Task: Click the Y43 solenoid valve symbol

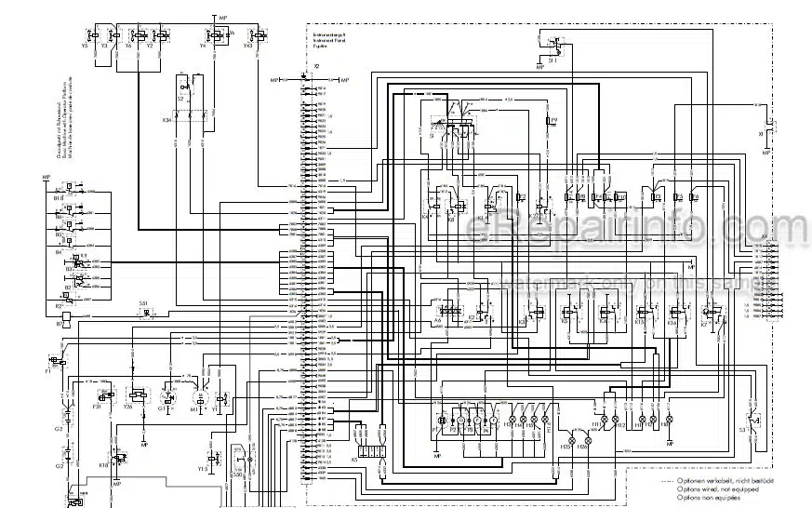Action: click(x=259, y=35)
